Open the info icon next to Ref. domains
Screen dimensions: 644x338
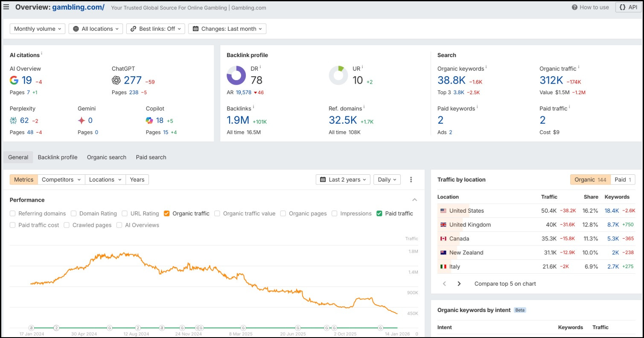[x=364, y=107]
